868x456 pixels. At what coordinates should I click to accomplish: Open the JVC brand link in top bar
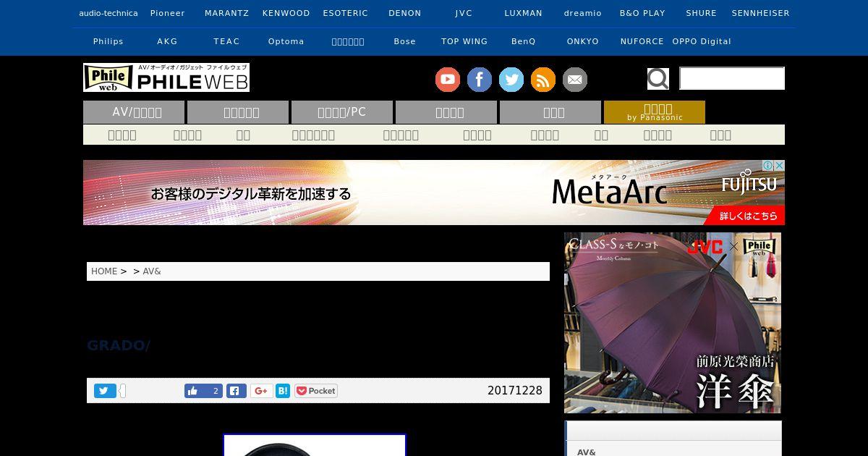(x=464, y=13)
